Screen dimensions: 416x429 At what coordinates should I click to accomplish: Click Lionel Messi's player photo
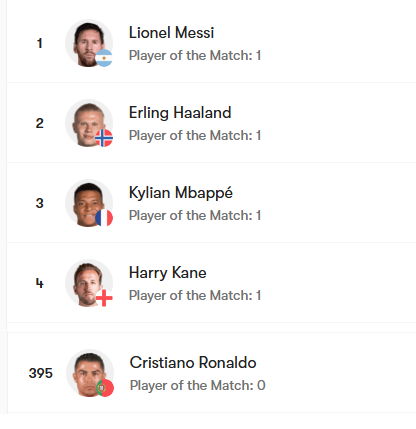pyautogui.click(x=89, y=43)
